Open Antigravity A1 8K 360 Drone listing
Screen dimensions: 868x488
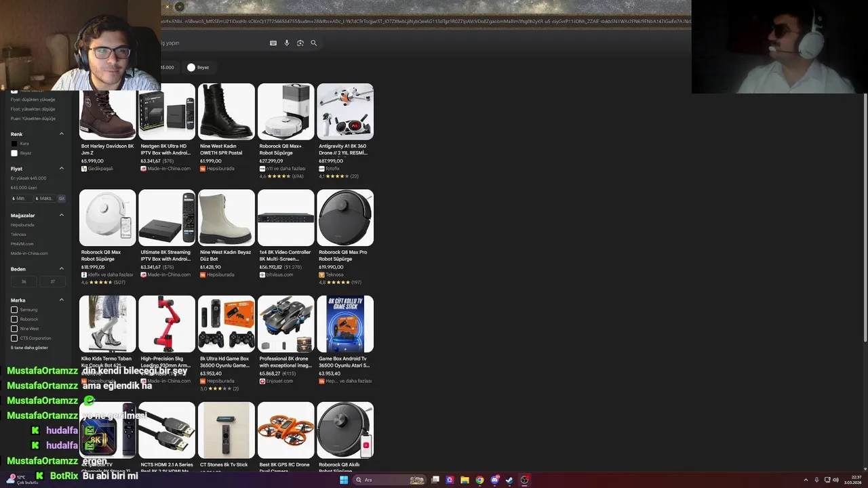[345, 131]
